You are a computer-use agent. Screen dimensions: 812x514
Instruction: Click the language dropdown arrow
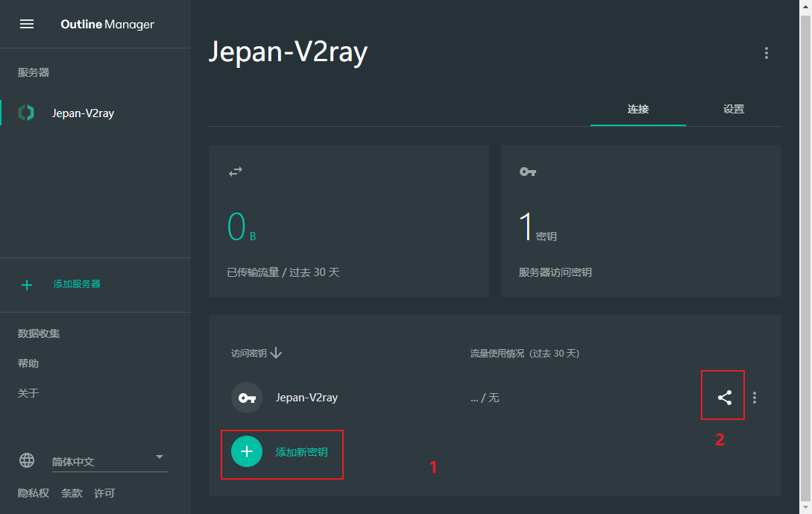coord(160,457)
